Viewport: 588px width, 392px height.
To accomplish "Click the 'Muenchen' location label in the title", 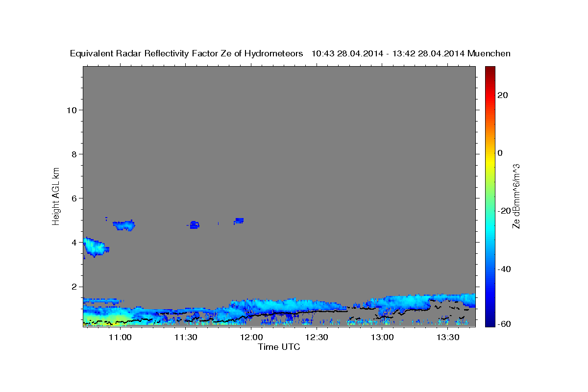I will point(489,54).
